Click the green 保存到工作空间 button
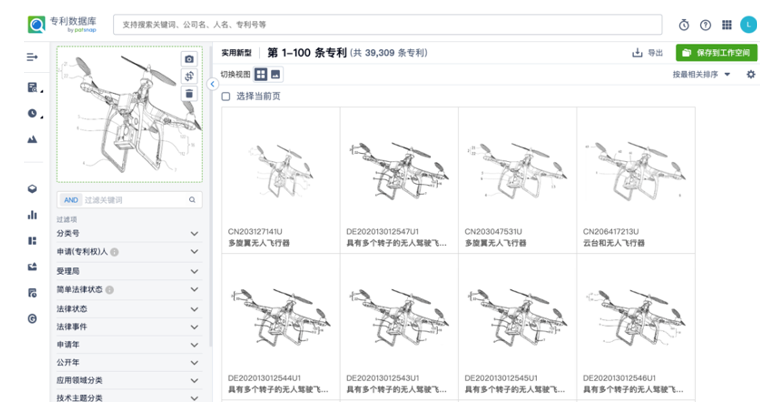Image resolution: width=760 pixels, height=409 pixels. (716, 53)
